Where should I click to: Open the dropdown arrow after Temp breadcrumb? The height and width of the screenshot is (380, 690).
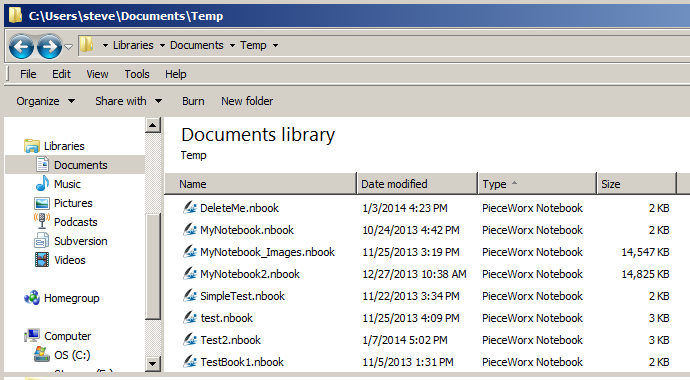coord(275,45)
